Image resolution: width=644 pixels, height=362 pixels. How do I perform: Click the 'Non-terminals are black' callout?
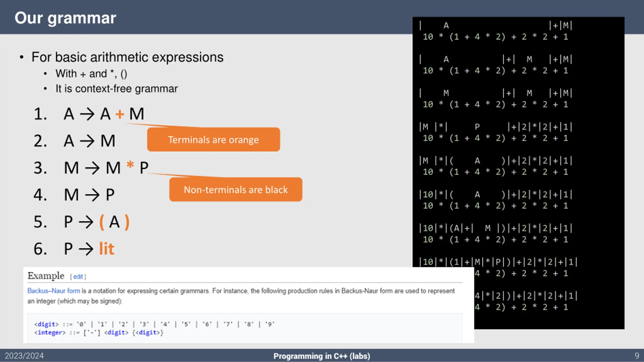(x=236, y=190)
